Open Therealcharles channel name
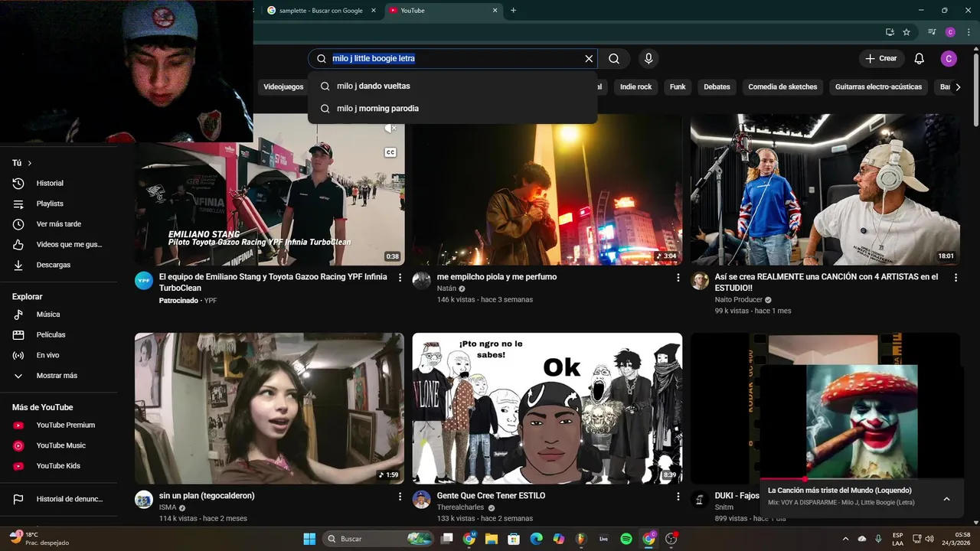This screenshot has width=980, height=551. tap(460, 507)
